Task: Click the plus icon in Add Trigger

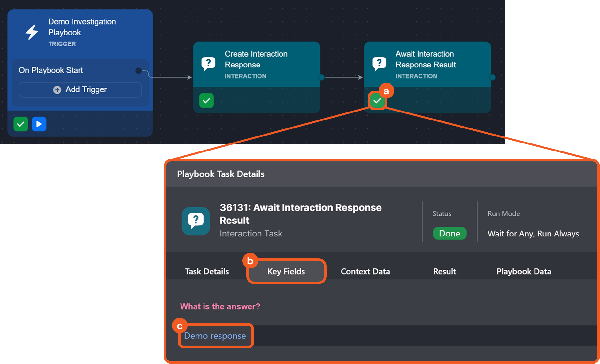Action: 57,90
